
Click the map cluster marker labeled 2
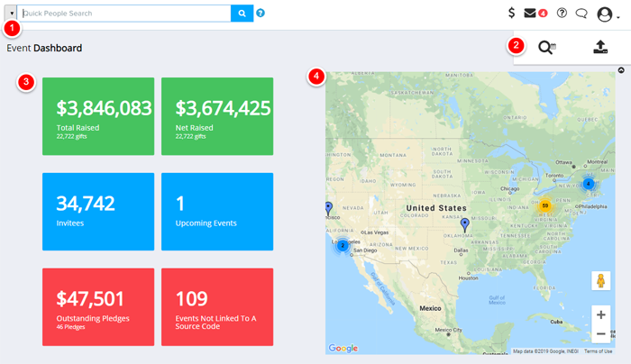(x=343, y=245)
